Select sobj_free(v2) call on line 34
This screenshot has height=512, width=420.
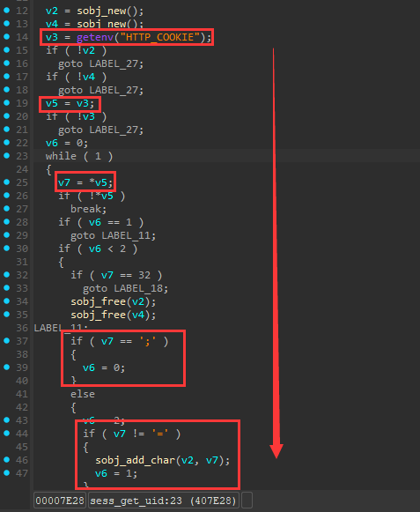(111, 301)
